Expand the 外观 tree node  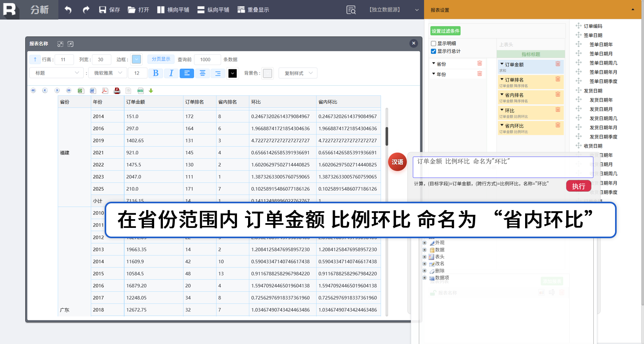[x=424, y=243]
